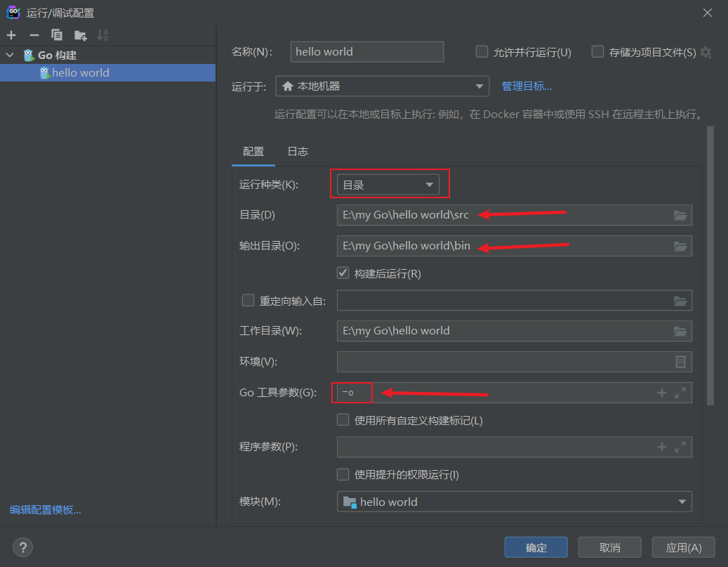This screenshot has width=728, height=567.
Task: Copy the hello world configuration
Action: (x=57, y=34)
